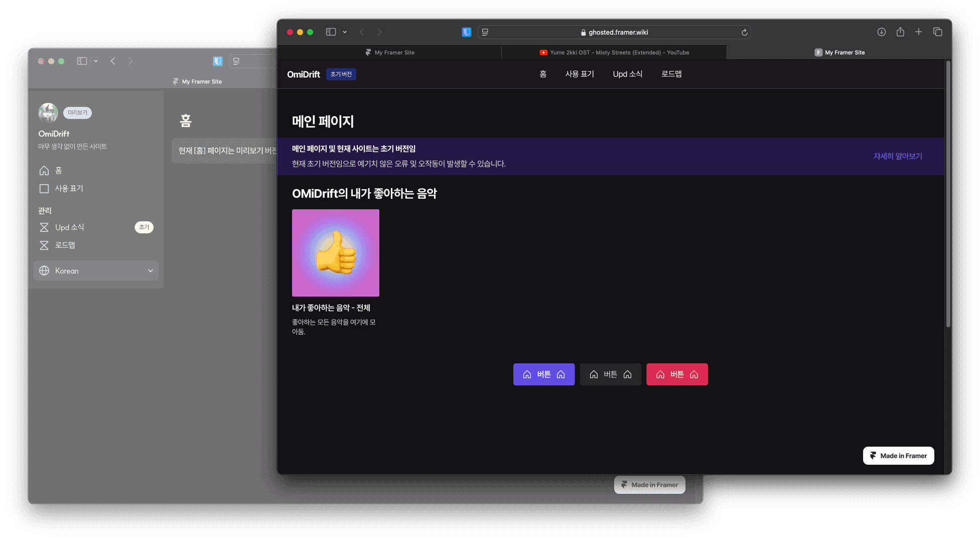Open sidebar chevron menu in back window
This screenshot has width=980, height=541.
(96, 61)
